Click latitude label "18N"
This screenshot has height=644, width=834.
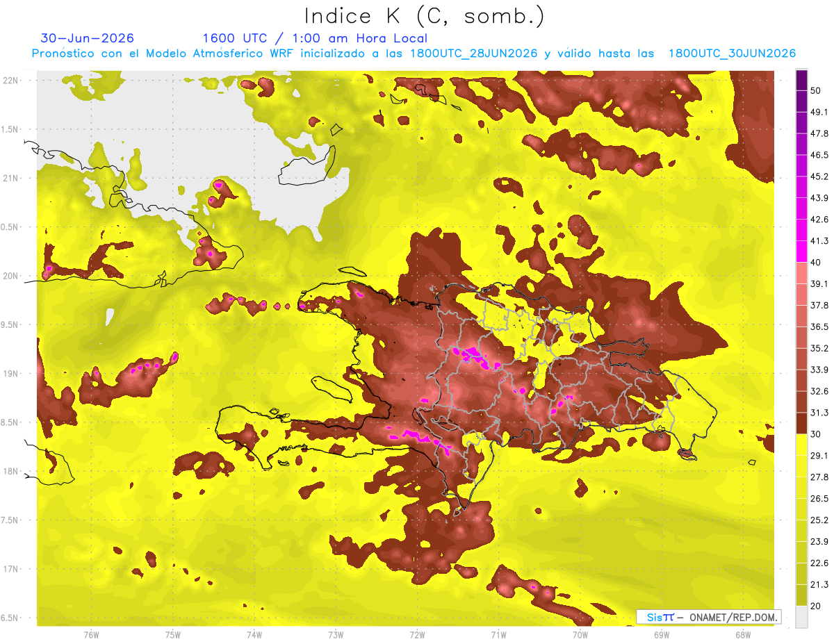coord(10,471)
